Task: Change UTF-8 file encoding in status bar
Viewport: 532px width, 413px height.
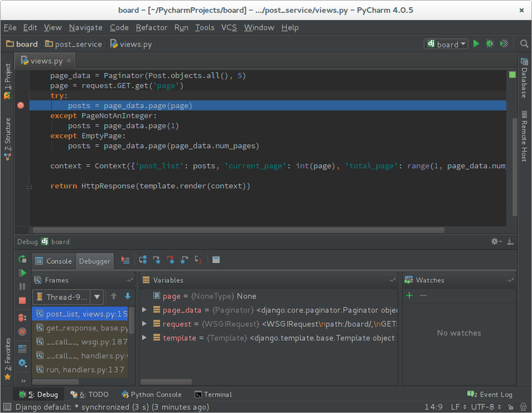Action: pyautogui.click(x=486, y=406)
